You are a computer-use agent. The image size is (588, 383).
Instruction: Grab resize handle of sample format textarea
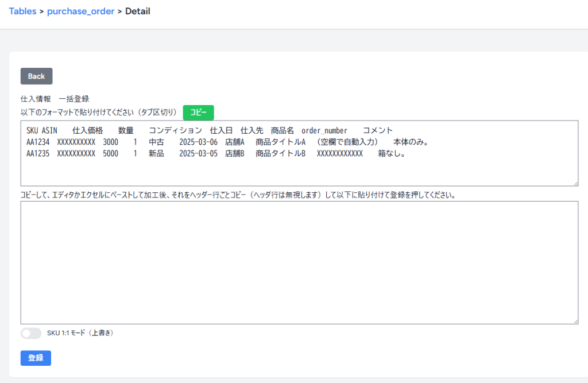[x=575, y=183]
